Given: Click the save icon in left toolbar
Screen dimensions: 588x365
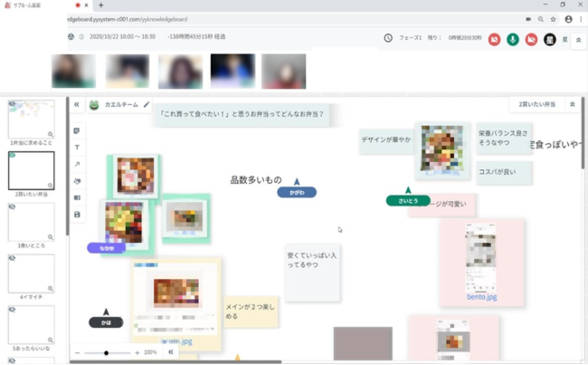Looking at the screenshot, I should [x=77, y=215].
